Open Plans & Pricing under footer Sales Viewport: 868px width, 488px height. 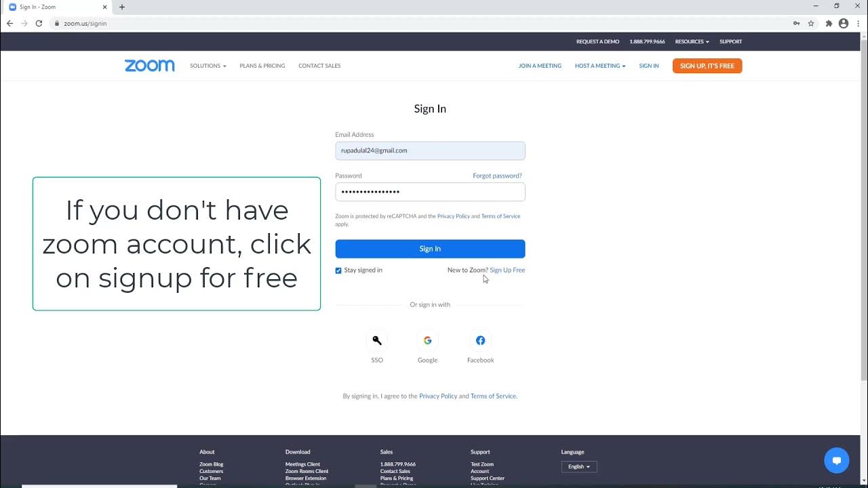coord(397,478)
